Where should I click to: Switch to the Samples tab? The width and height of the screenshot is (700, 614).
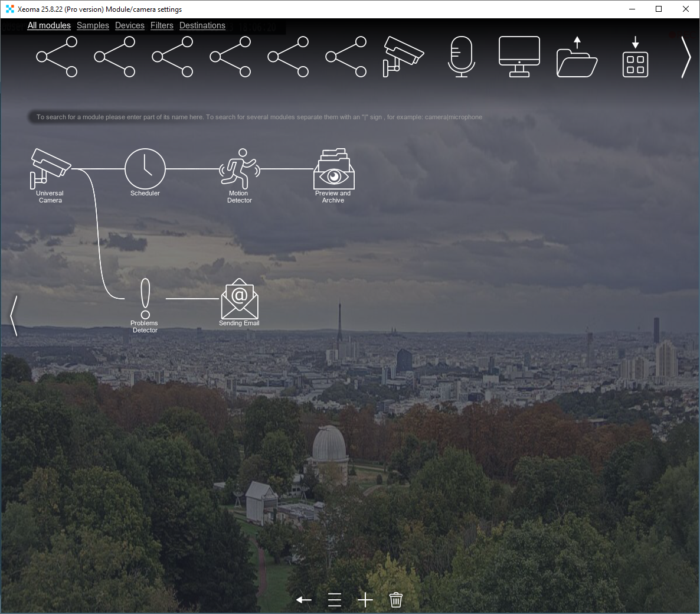click(93, 25)
